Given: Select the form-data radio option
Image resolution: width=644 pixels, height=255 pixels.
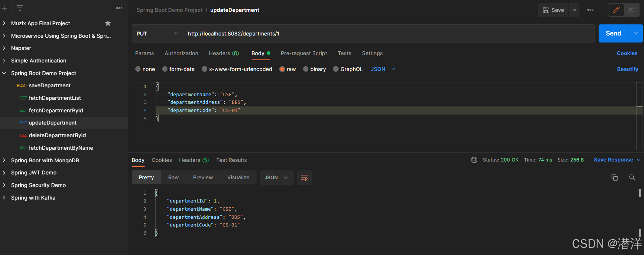Looking at the screenshot, I should coord(165,69).
